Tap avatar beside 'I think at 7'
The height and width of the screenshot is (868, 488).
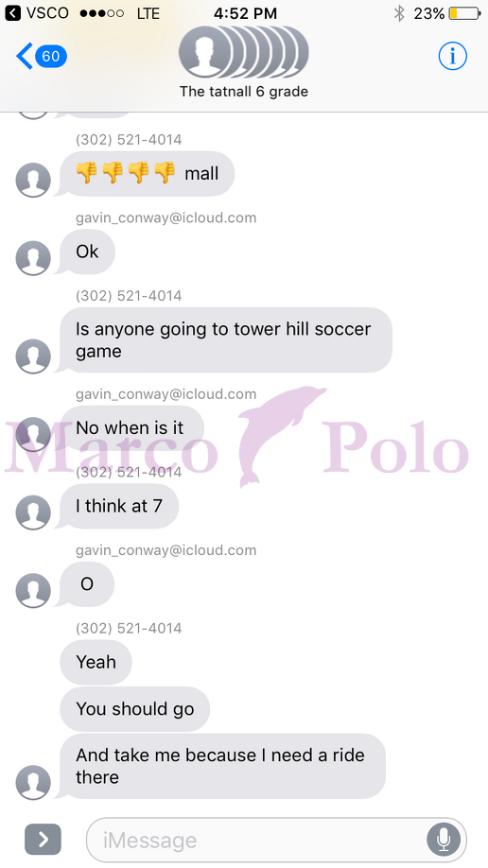(x=33, y=512)
